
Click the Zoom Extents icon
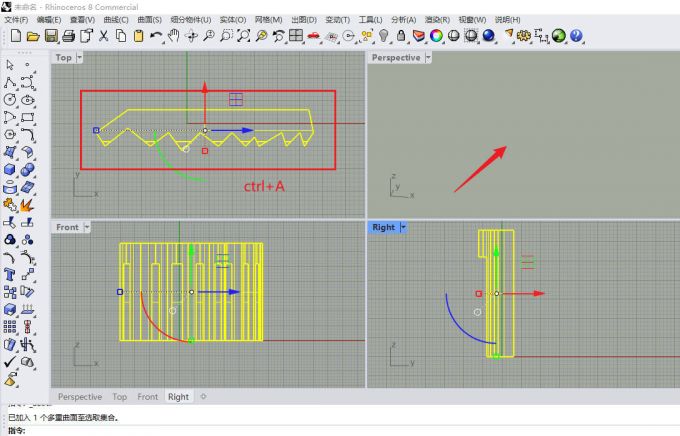point(244,36)
